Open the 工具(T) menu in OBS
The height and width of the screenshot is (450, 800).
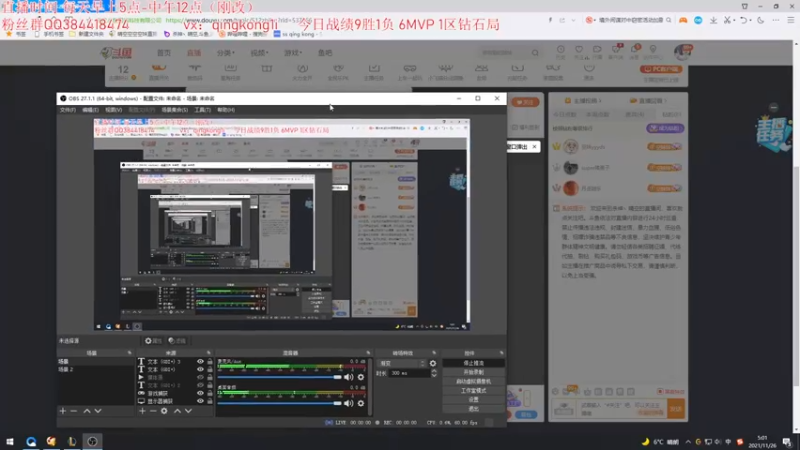[x=203, y=110]
